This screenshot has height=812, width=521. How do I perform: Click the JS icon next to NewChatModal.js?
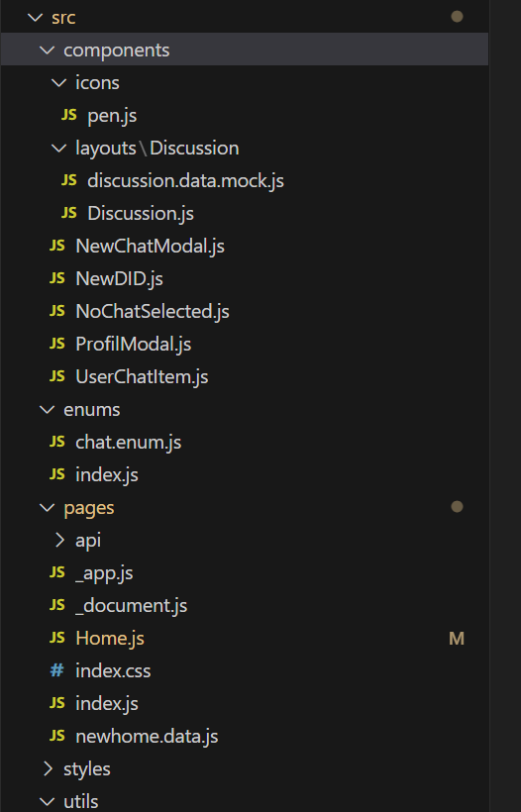(x=57, y=245)
